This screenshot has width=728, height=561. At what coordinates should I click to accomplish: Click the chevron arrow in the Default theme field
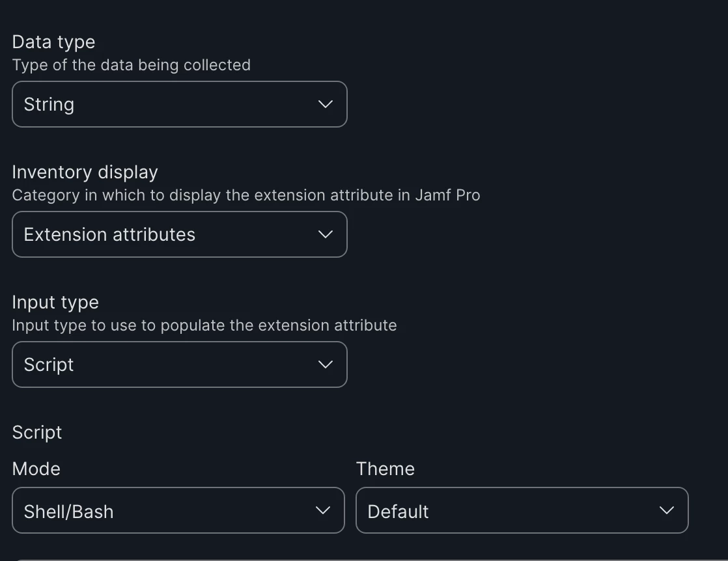tap(667, 510)
